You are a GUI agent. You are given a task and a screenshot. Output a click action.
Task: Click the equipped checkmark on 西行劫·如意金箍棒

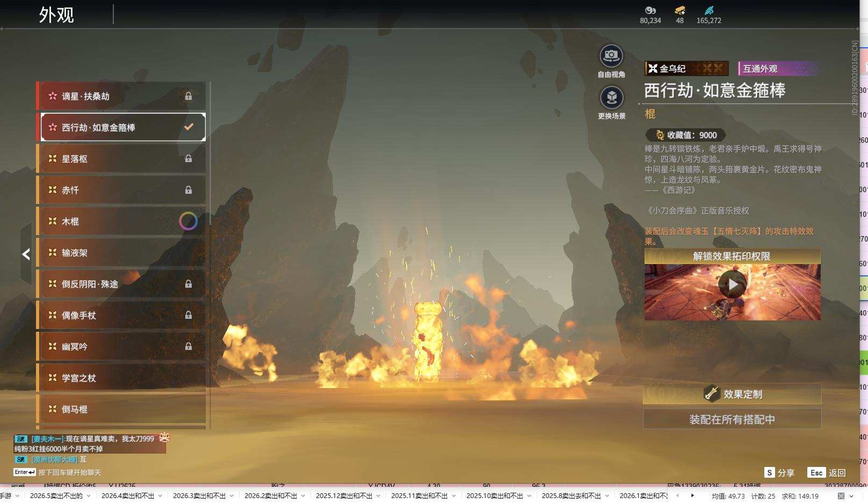pyautogui.click(x=189, y=127)
